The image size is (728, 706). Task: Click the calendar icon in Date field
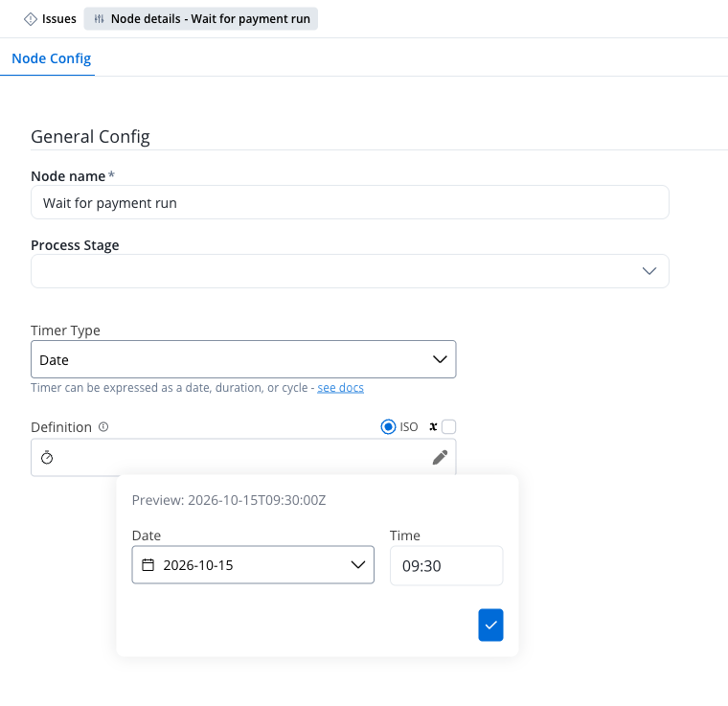point(148,565)
